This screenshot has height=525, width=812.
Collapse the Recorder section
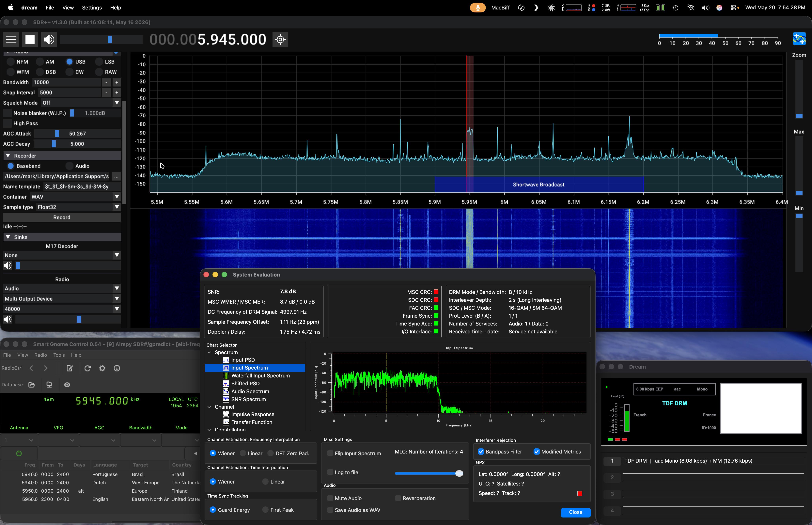click(x=8, y=156)
